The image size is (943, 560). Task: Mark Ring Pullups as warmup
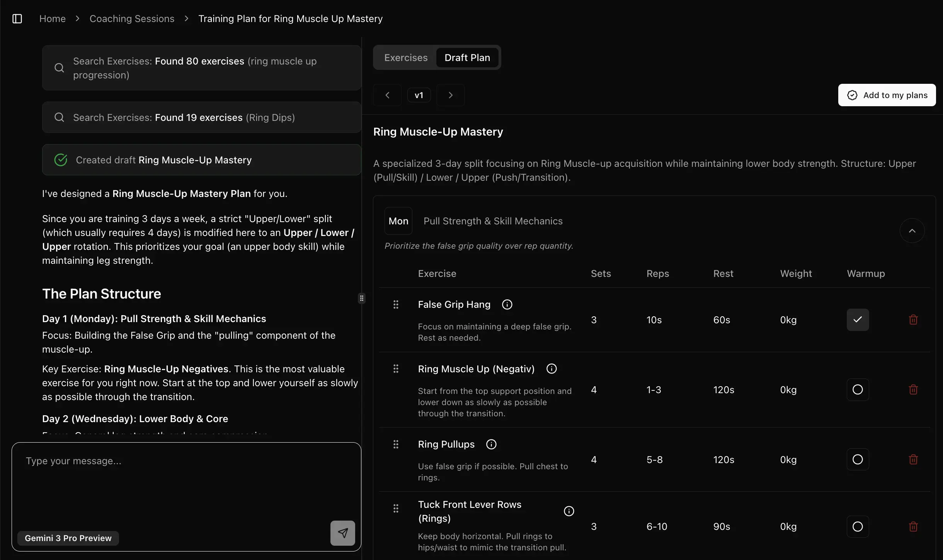[x=858, y=460]
